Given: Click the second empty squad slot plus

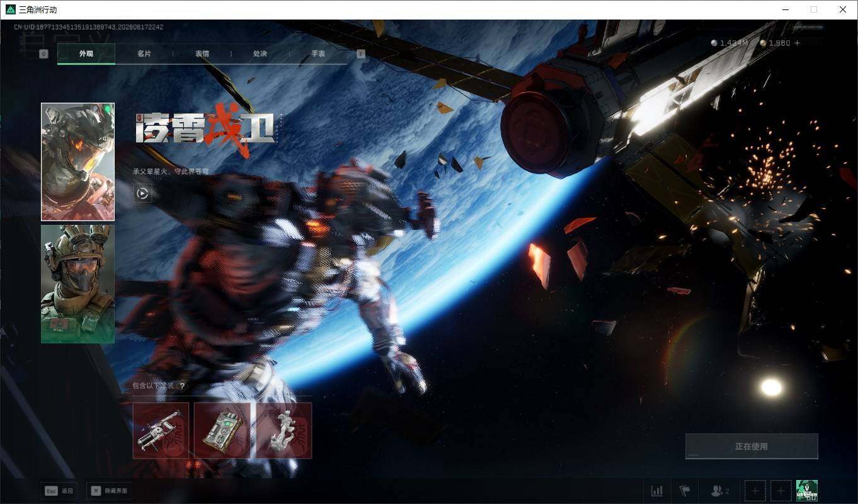Looking at the screenshot, I should tap(781, 491).
